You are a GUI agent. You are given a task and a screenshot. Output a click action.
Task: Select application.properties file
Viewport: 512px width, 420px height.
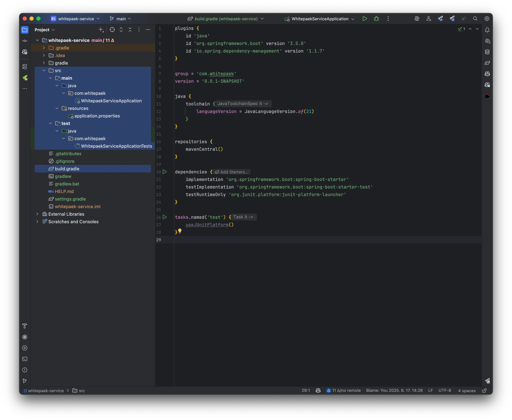97,116
